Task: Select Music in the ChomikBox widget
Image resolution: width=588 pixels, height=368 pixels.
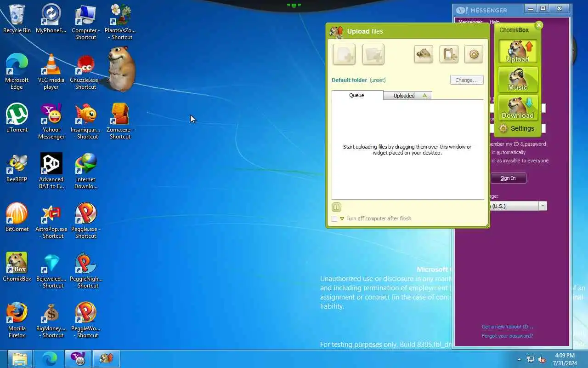Action: tap(518, 80)
